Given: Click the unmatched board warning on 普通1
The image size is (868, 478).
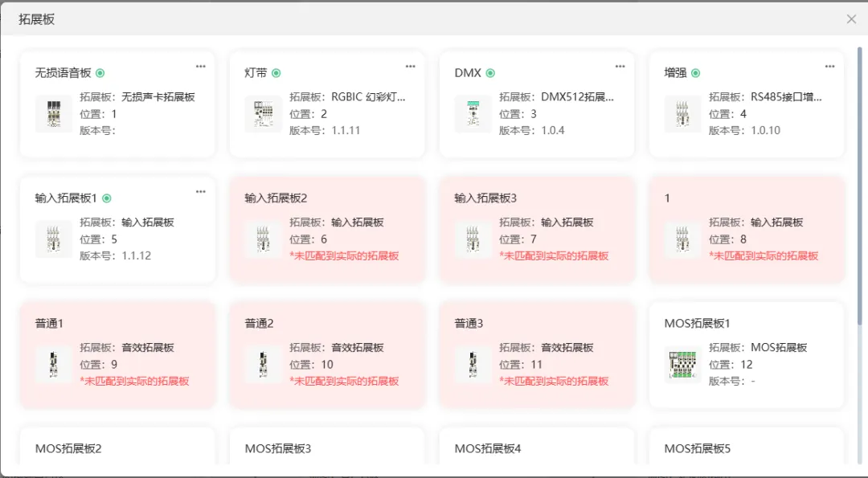Looking at the screenshot, I should (134, 381).
